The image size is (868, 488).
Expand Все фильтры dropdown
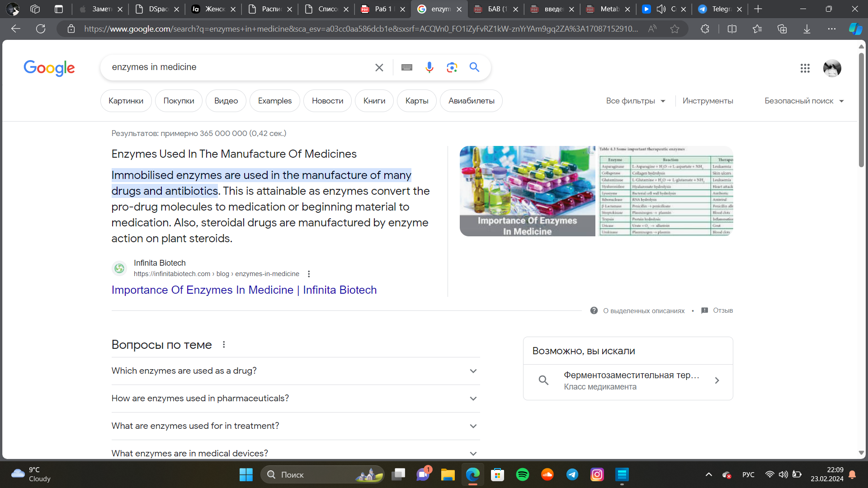pyautogui.click(x=636, y=101)
